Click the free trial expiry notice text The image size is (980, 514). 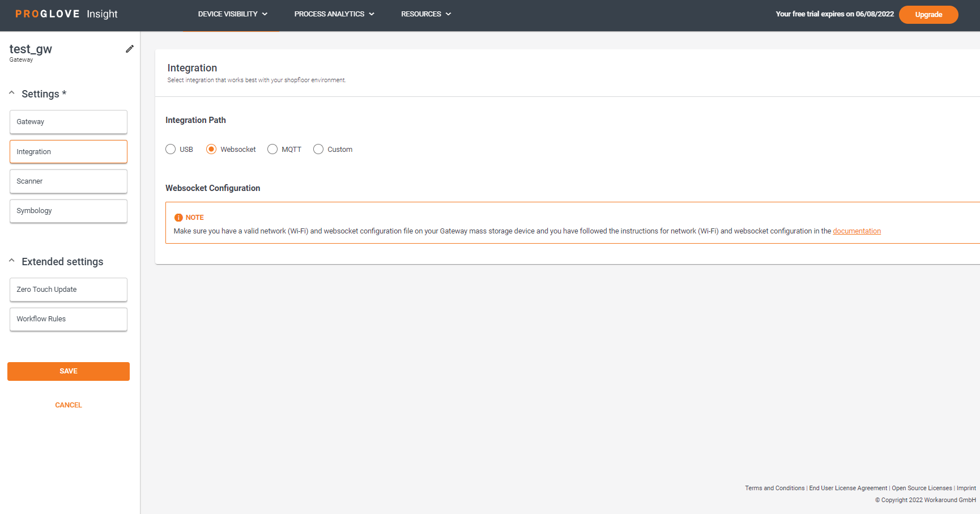[834, 14]
